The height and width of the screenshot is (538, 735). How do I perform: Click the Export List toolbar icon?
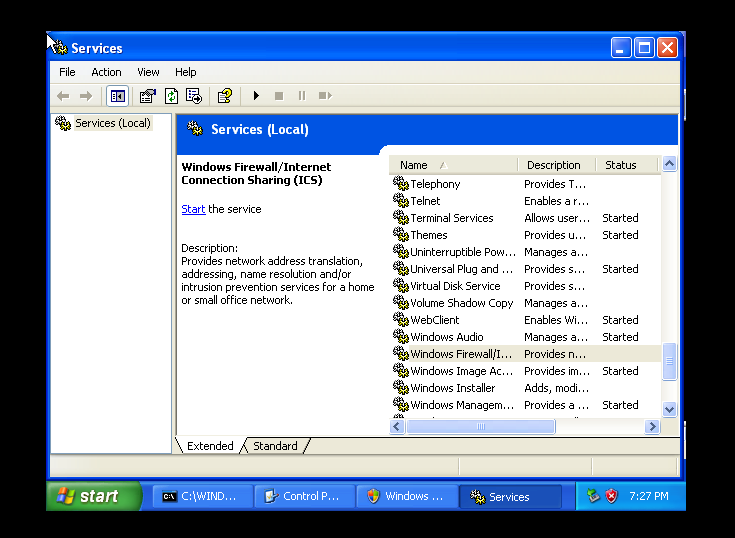pos(194,96)
